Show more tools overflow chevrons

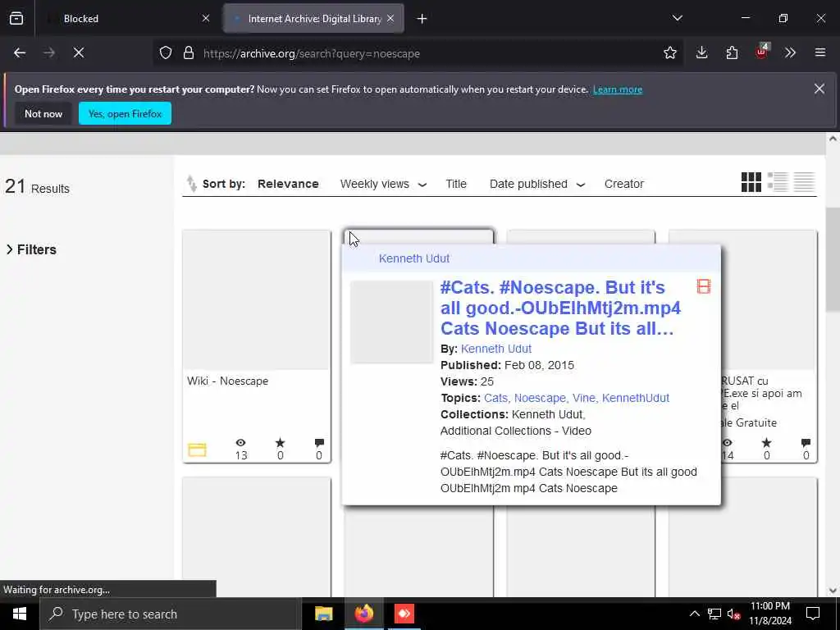(x=790, y=53)
